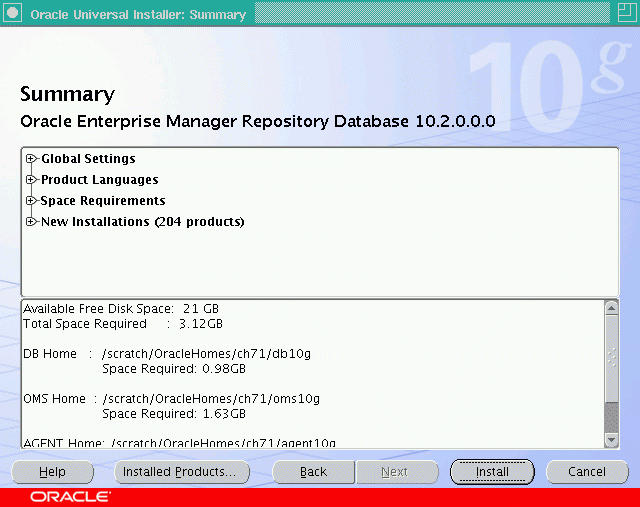Image resolution: width=640 pixels, height=507 pixels.
Task: Open the Help button
Action: pos(52,472)
